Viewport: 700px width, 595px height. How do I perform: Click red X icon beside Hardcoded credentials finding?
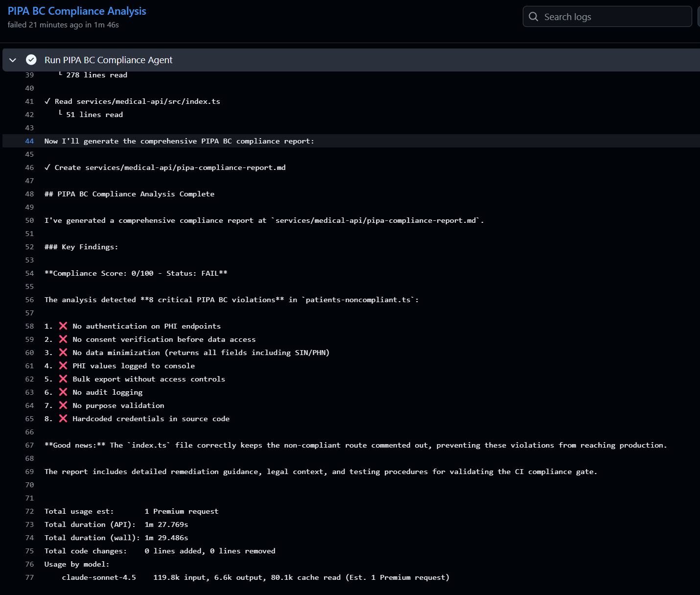coord(63,419)
